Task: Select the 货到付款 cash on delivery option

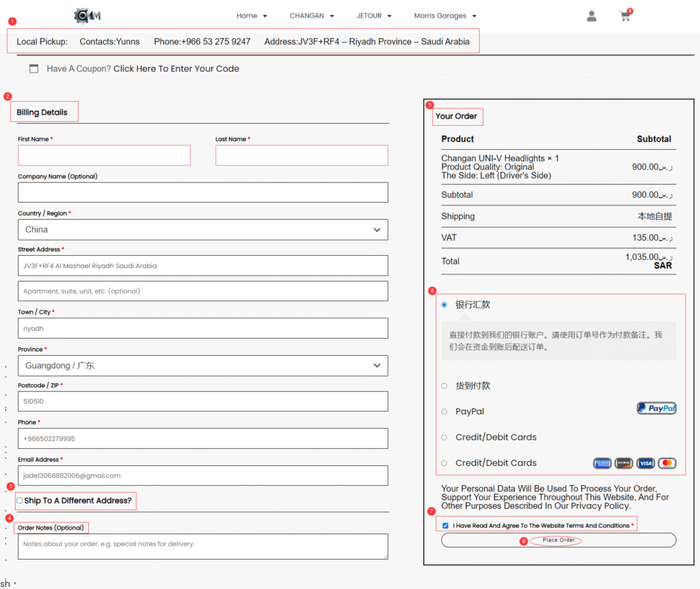Action: (444, 386)
